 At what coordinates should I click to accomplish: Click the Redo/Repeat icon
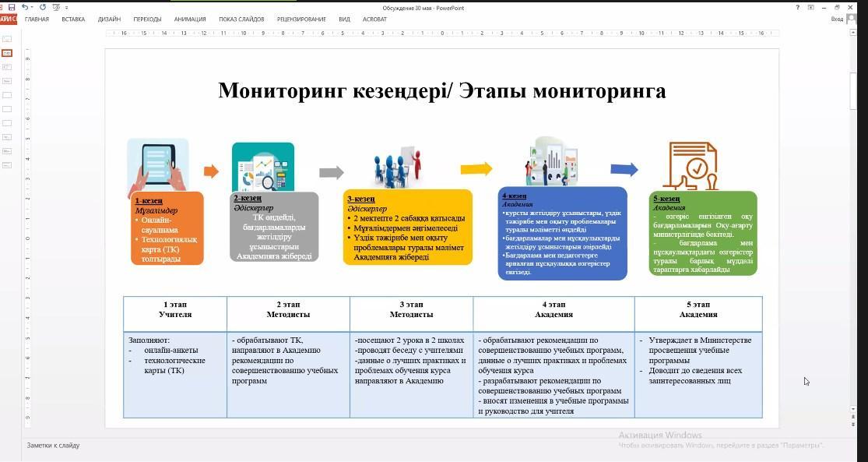(x=43, y=7)
